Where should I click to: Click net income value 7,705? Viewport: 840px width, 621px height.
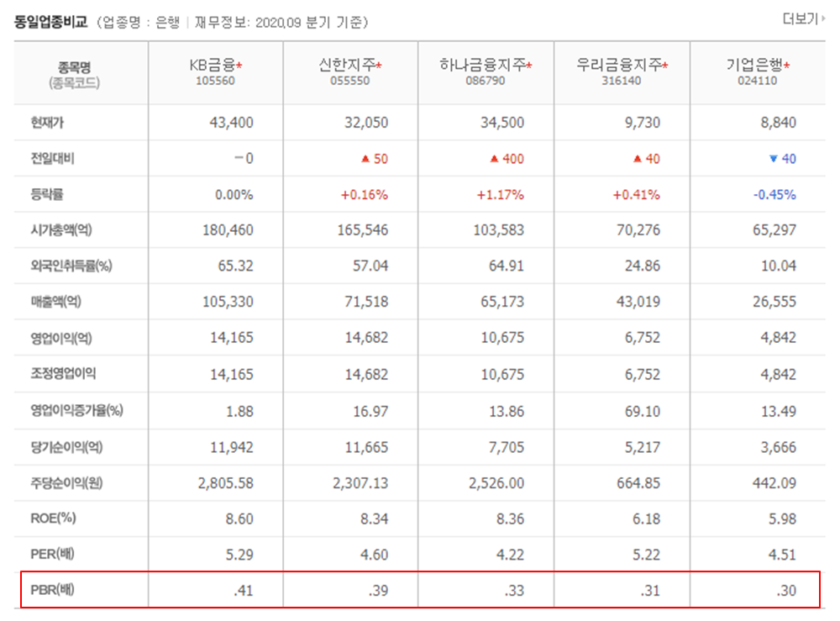507,447
